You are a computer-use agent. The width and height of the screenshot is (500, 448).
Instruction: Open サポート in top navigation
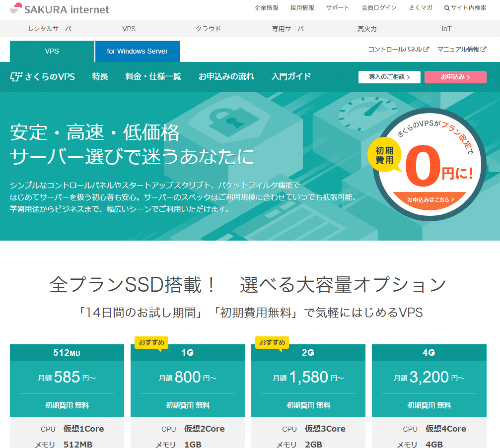pos(337,8)
